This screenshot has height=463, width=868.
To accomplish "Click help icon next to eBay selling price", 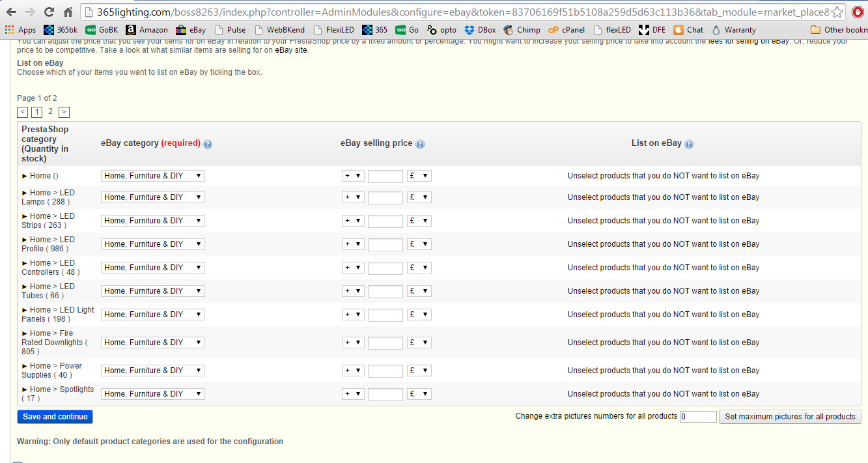I will 420,144.
